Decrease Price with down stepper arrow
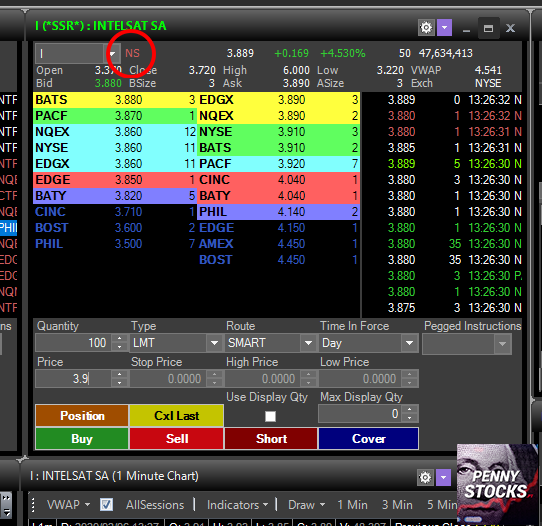The image size is (542, 526). (120, 383)
